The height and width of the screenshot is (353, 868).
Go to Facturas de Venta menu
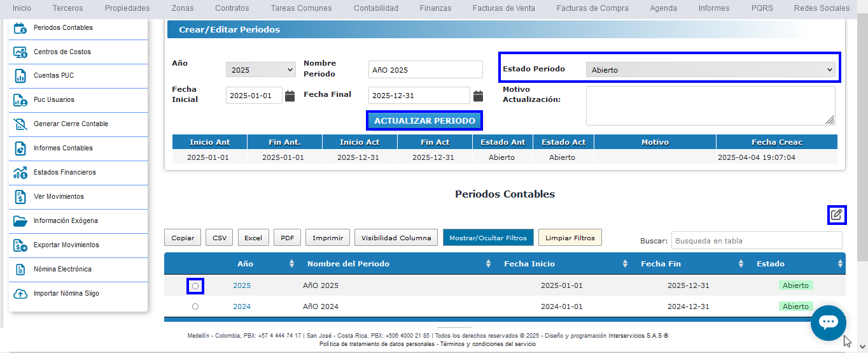point(503,8)
